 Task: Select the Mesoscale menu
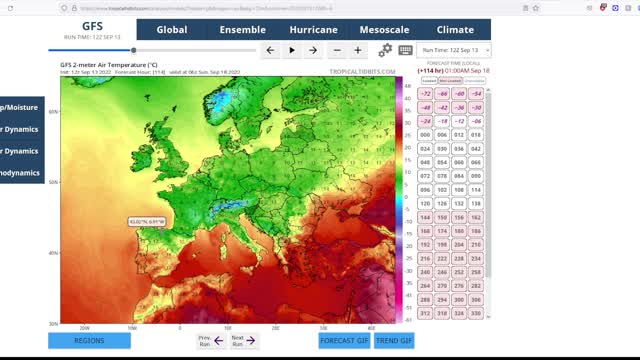point(384,29)
